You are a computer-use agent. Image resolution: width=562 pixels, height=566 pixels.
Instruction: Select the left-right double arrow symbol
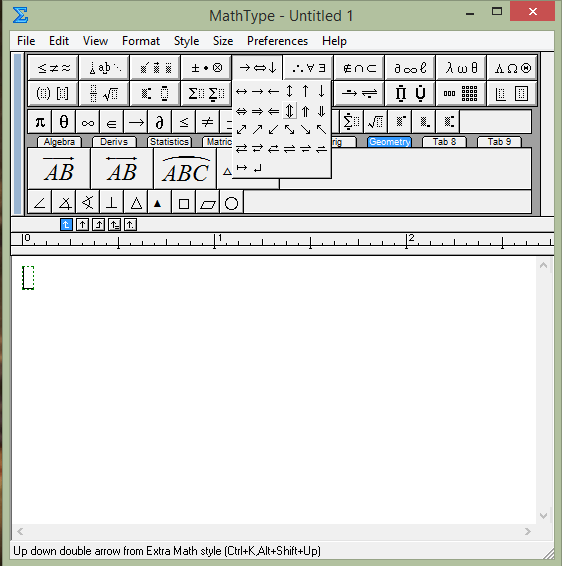pyautogui.click(x=241, y=112)
